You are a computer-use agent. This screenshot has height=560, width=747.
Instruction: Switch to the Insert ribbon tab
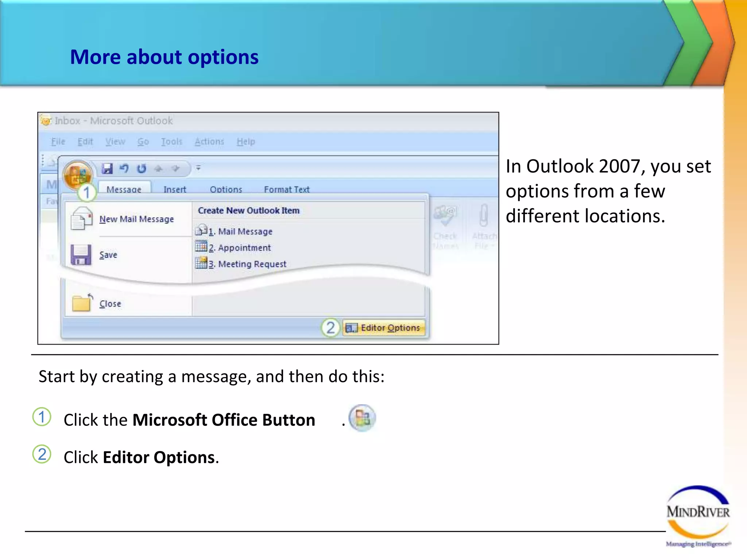click(x=175, y=189)
